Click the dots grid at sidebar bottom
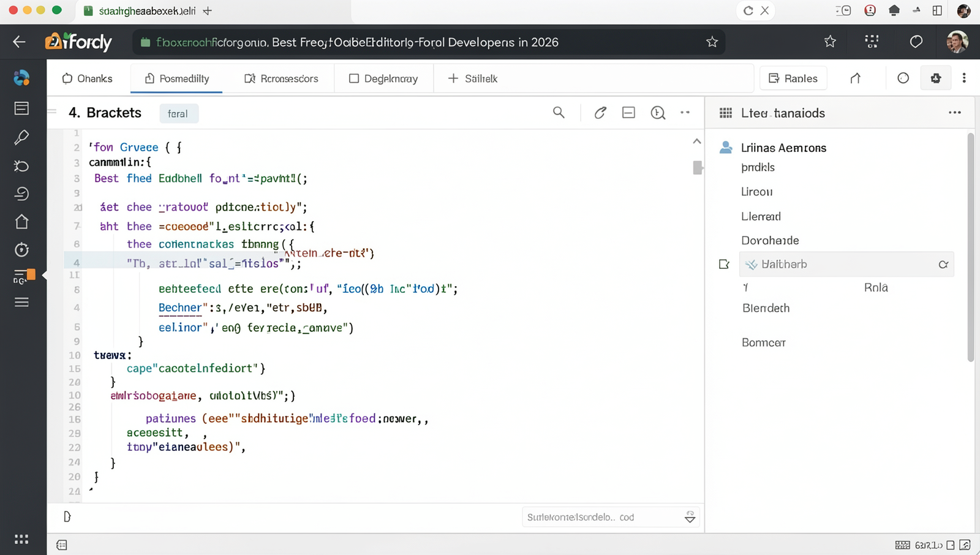The width and height of the screenshot is (980, 555). (21, 539)
